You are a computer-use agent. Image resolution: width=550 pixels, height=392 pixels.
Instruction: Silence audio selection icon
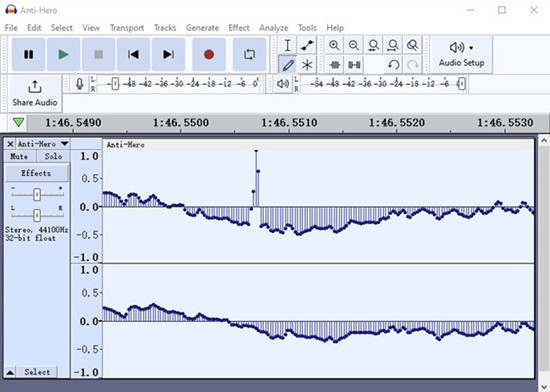354,65
